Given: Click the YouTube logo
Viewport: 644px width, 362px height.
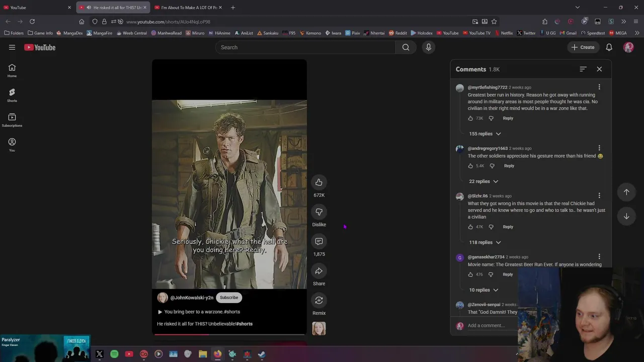Looking at the screenshot, I should point(40,47).
